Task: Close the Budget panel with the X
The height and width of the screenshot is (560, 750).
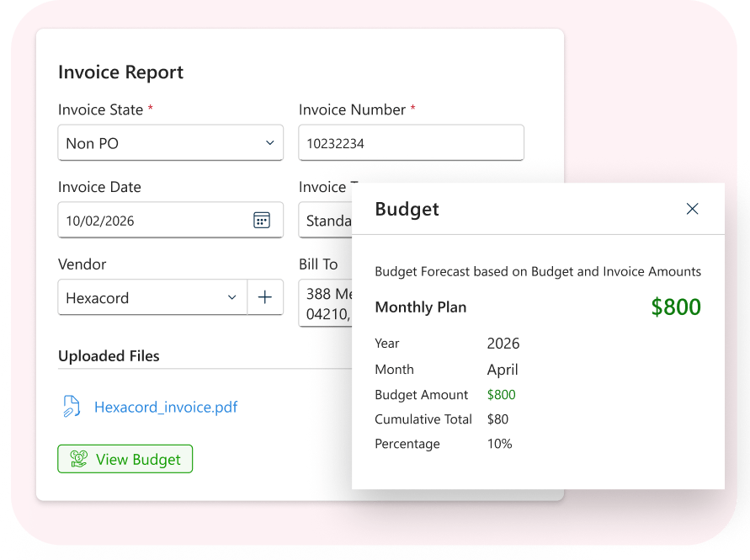Action: click(692, 209)
